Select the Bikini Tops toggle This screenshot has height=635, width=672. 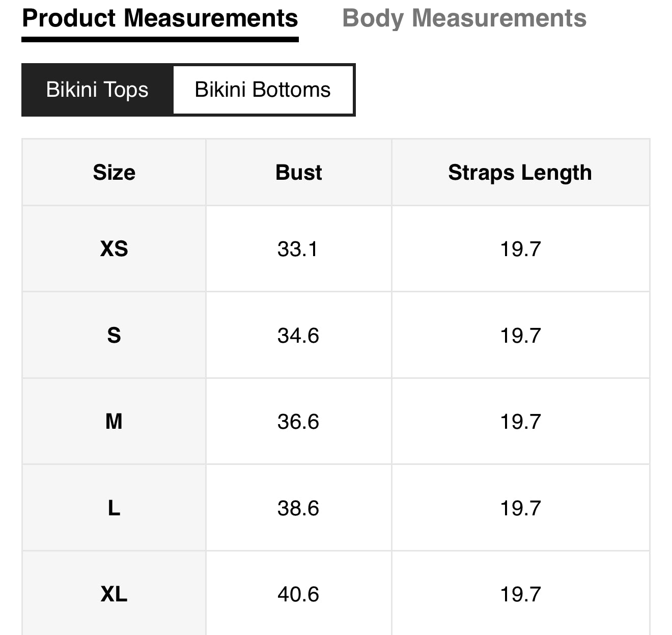point(97,90)
